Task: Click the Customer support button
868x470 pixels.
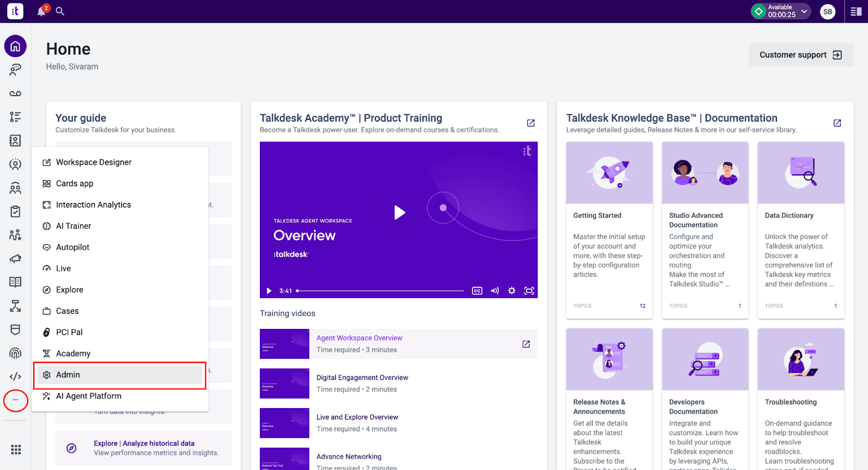Action: (801, 55)
